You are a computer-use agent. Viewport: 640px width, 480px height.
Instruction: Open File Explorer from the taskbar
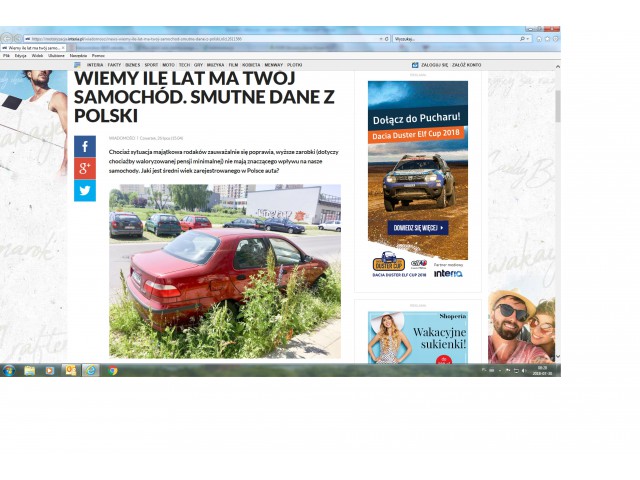tap(30, 370)
